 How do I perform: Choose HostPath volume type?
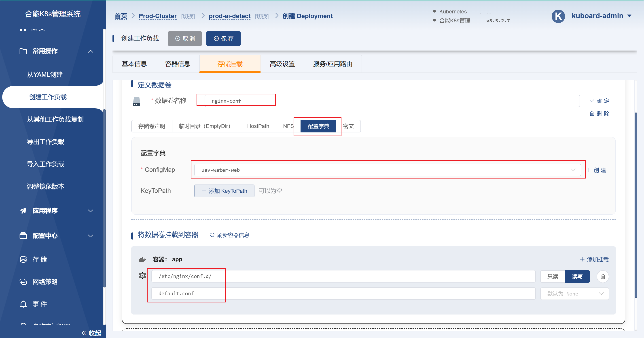[x=258, y=126]
